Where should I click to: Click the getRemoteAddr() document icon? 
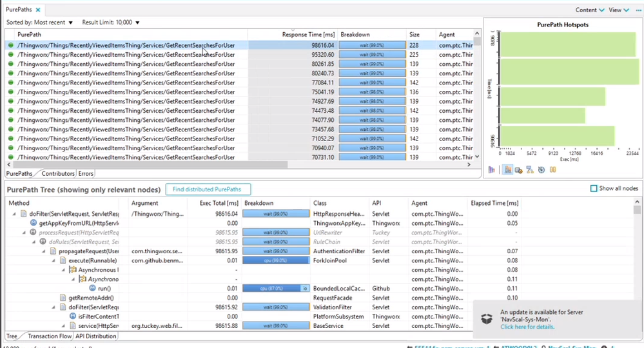click(x=63, y=298)
